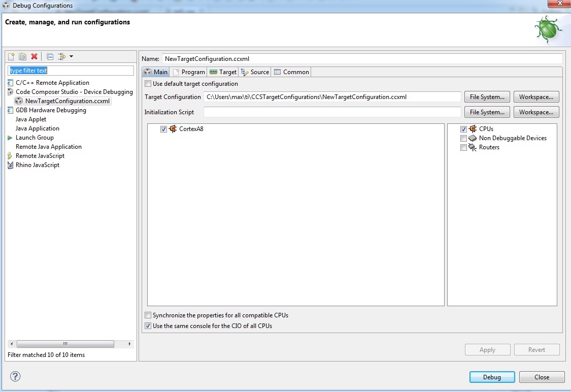This screenshot has width=571, height=392.
Task: Click File System button for Initialization Script
Action: point(487,112)
